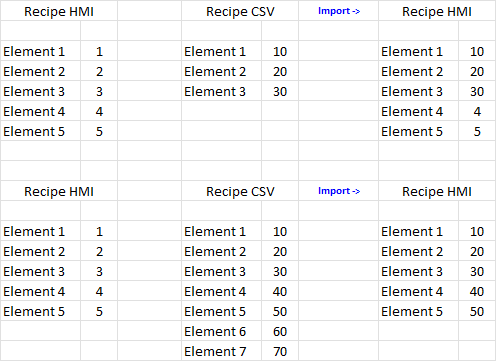Click value 30 in upper Recipe CSV table
496x361 pixels.
point(280,91)
